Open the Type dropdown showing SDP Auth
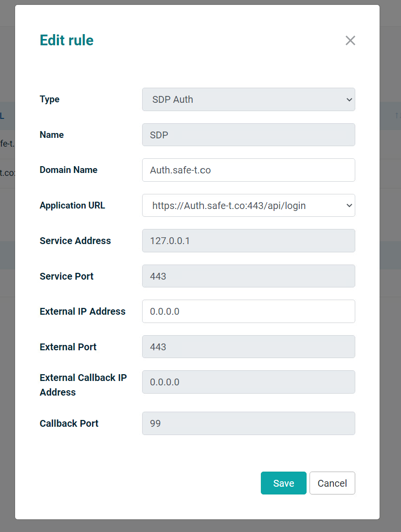This screenshot has width=401, height=532. 248,99
